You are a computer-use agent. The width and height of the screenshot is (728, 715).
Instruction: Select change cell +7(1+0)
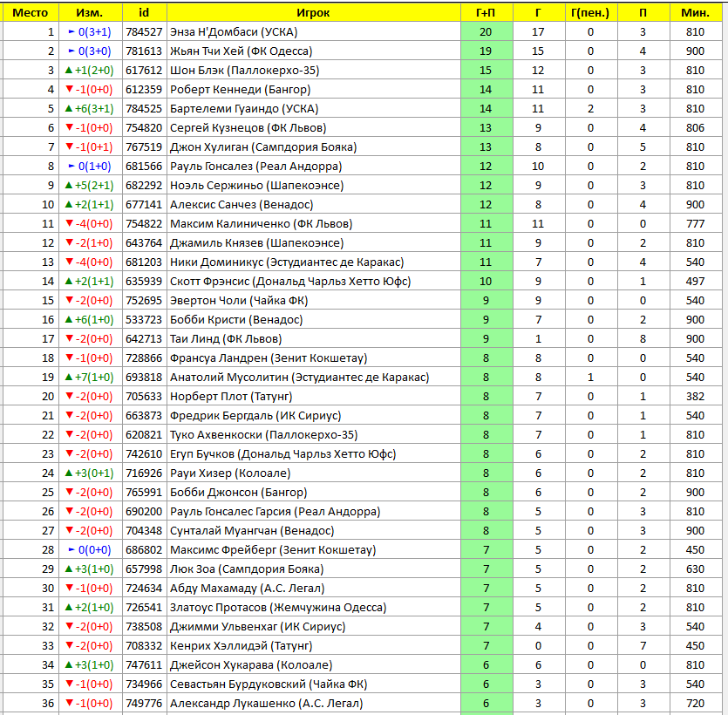coord(91,378)
